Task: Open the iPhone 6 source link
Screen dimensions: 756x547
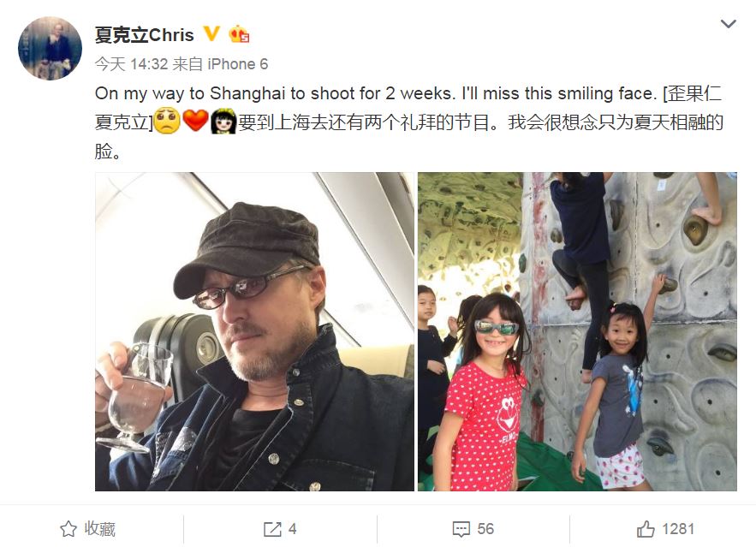Action: (238, 64)
